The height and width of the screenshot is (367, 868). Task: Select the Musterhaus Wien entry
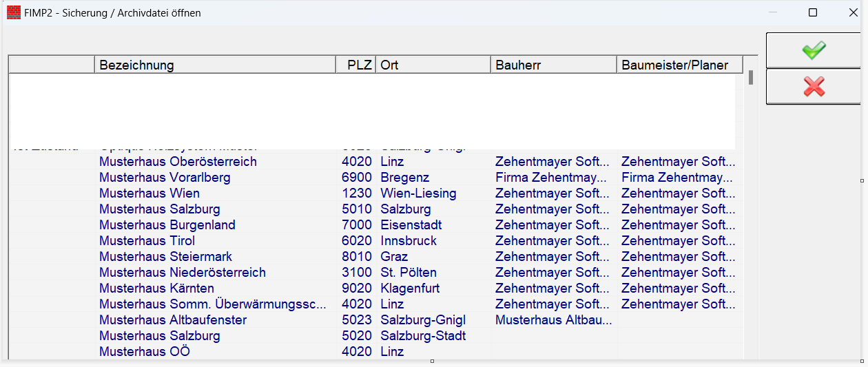click(x=149, y=193)
